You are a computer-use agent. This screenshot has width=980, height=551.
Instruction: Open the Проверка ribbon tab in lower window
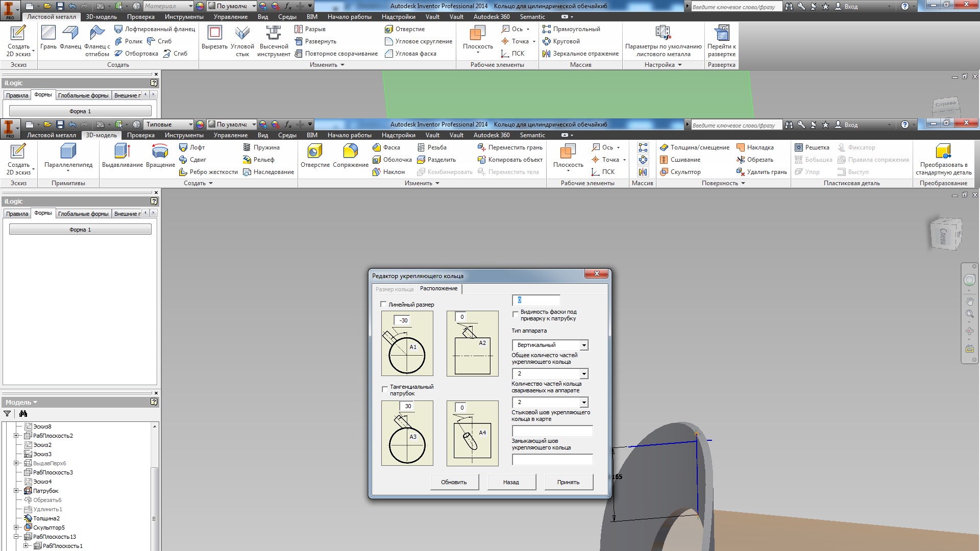tap(141, 135)
